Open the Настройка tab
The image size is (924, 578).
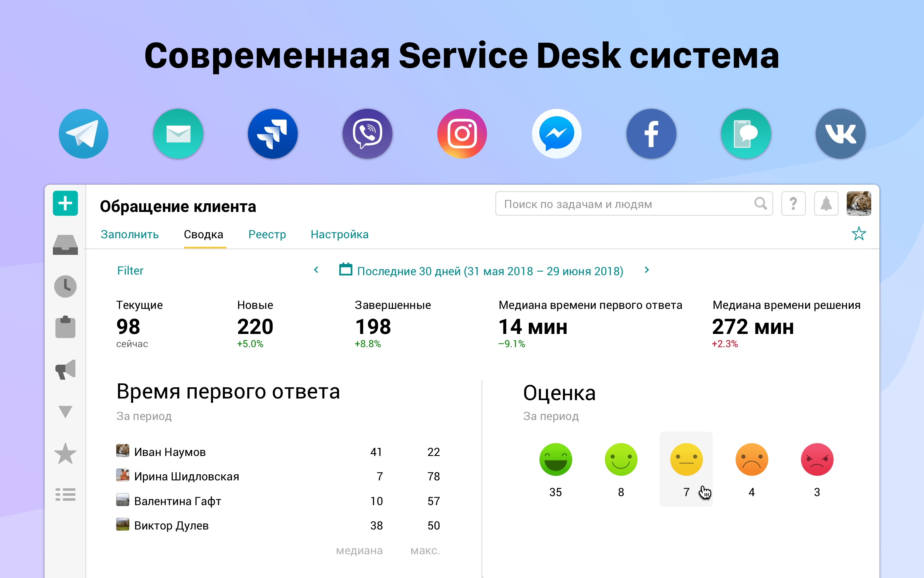click(x=340, y=234)
